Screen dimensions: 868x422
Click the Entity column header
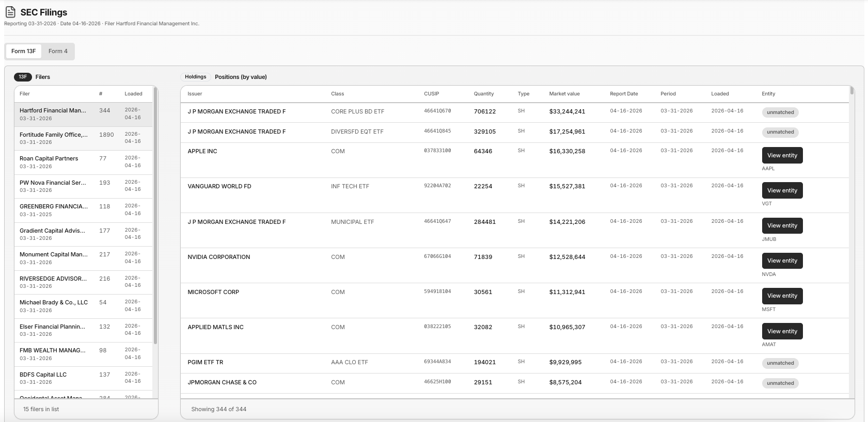point(768,94)
